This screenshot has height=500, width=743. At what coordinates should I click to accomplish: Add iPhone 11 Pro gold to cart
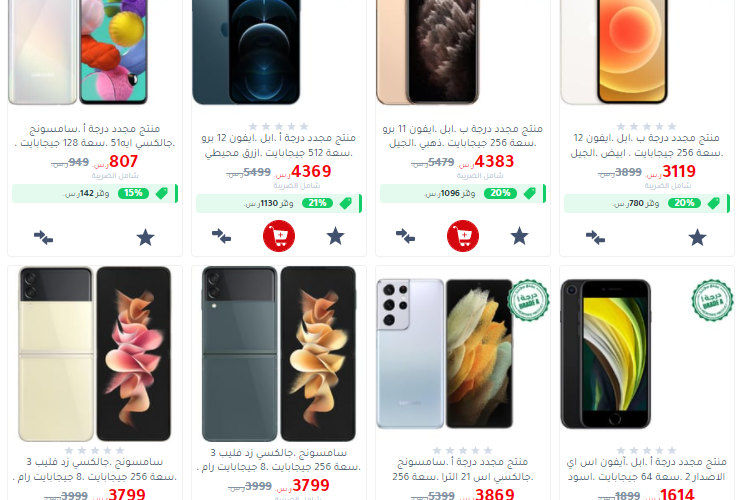point(463,236)
